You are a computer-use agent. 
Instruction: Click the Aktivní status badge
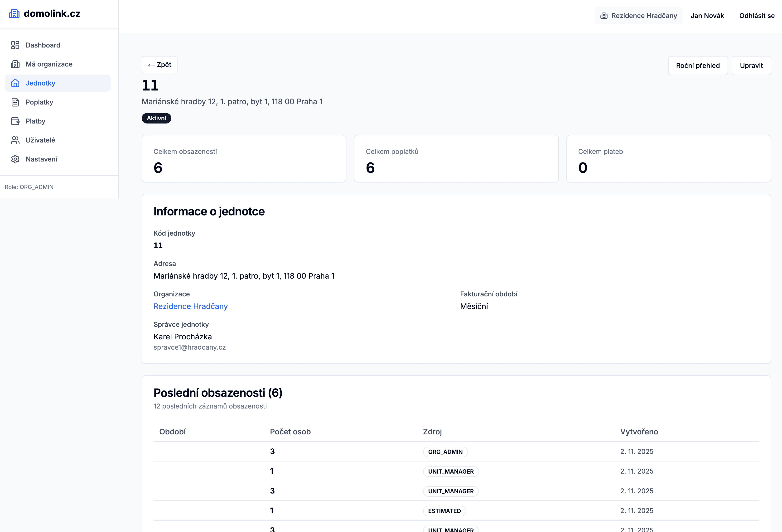tap(156, 118)
